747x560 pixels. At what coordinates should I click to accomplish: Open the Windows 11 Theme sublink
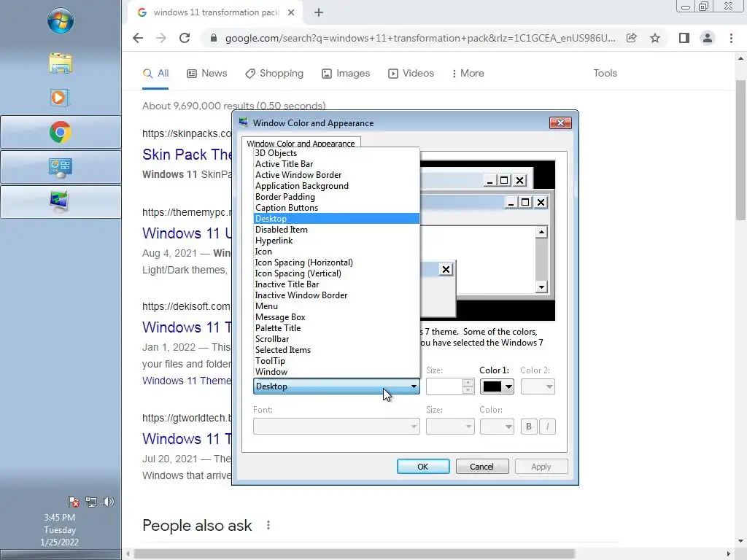pyautogui.click(x=187, y=381)
